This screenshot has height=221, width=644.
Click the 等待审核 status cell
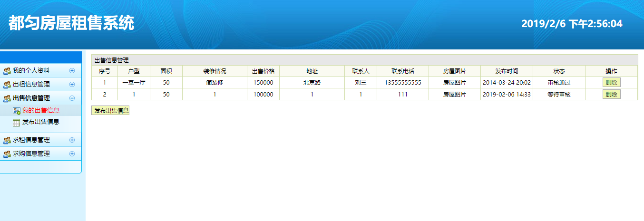559,95
